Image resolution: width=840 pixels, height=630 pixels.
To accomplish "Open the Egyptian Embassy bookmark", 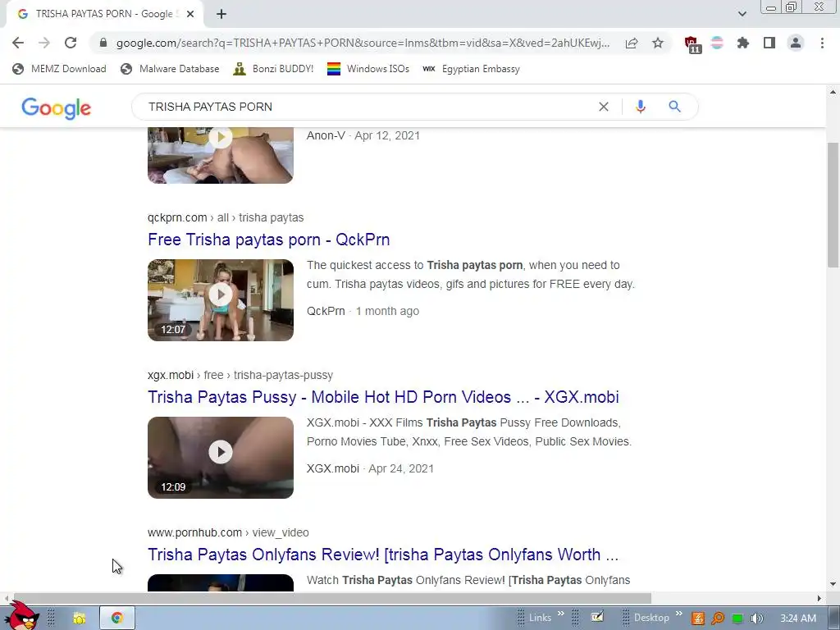I will pos(471,69).
